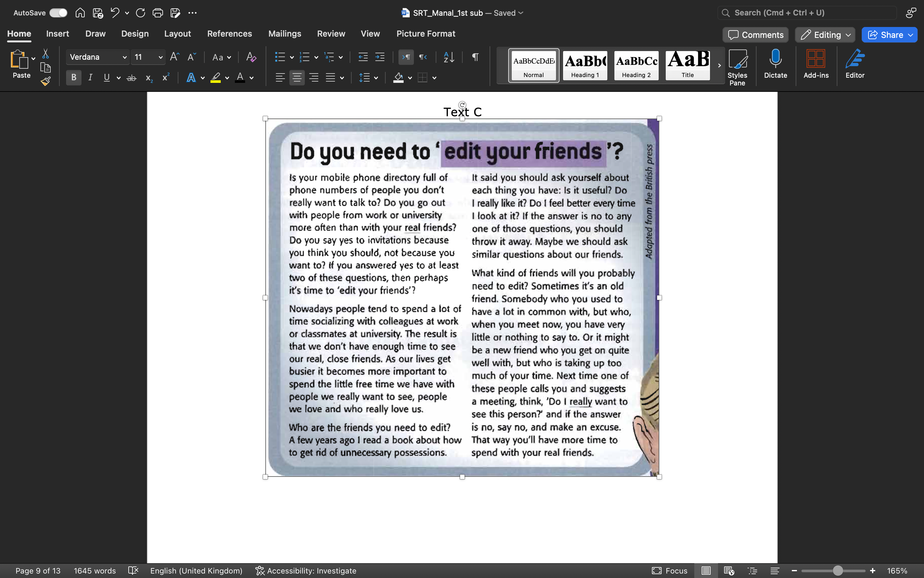This screenshot has height=578, width=924.
Task: Apply yellow text highlight color
Action: coord(216,78)
